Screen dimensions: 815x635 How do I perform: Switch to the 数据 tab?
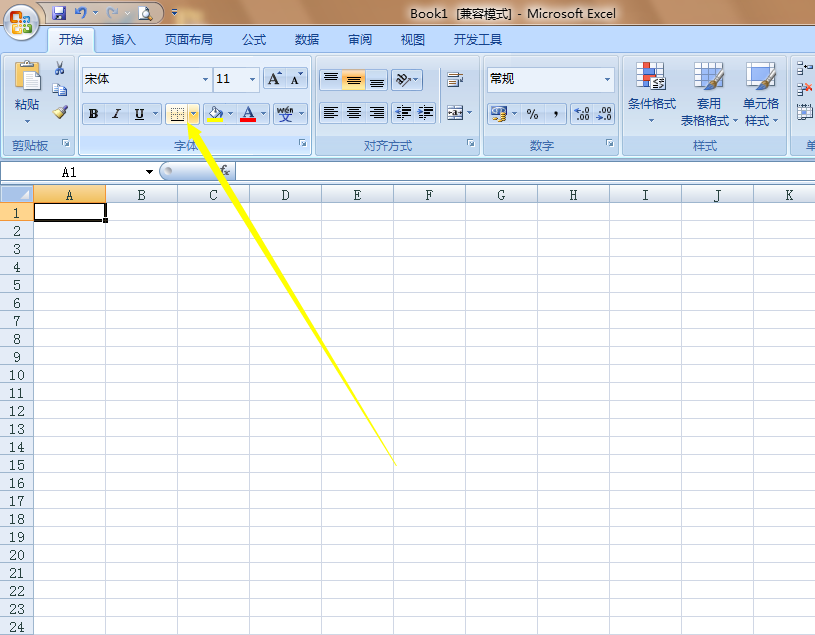coord(307,39)
